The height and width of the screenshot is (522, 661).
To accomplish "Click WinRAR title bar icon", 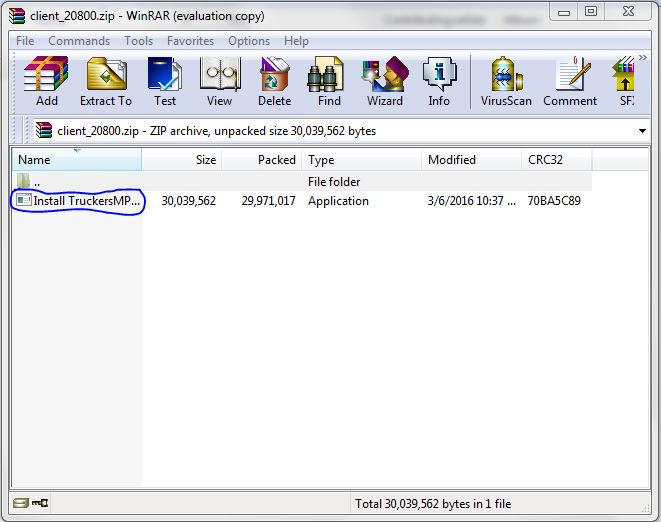I will point(17,16).
